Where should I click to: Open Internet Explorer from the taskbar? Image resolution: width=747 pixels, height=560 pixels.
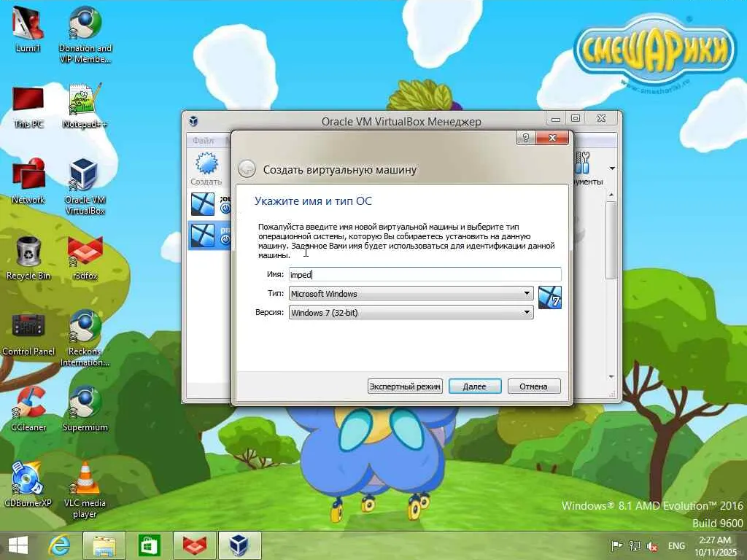(x=60, y=545)
